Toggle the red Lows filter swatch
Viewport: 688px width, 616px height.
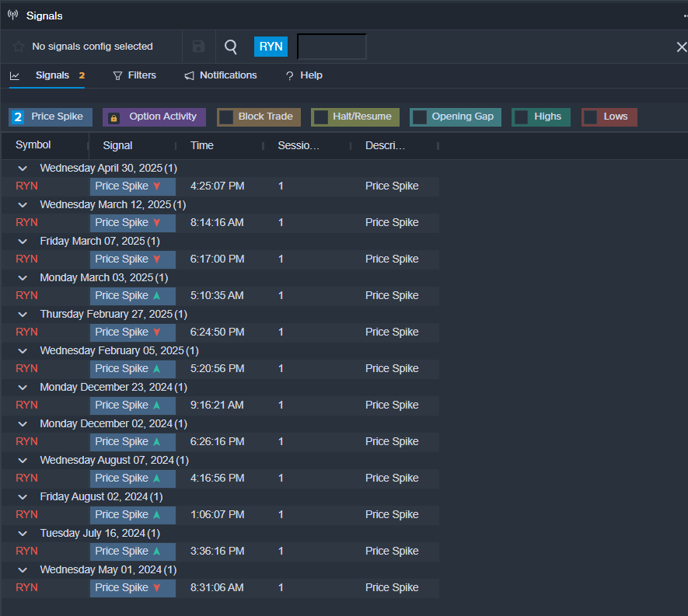(x=591, y=117)
